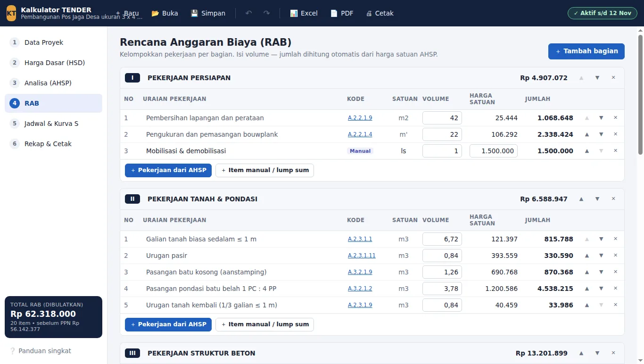This screenshot has height=364, width=644.
Task: Move PEKERJAAN TANAH & PONDASI section down
Action: (x=597, y=199)
